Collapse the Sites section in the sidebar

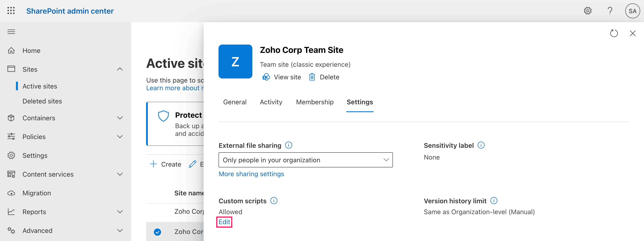(x=120, y=69)
